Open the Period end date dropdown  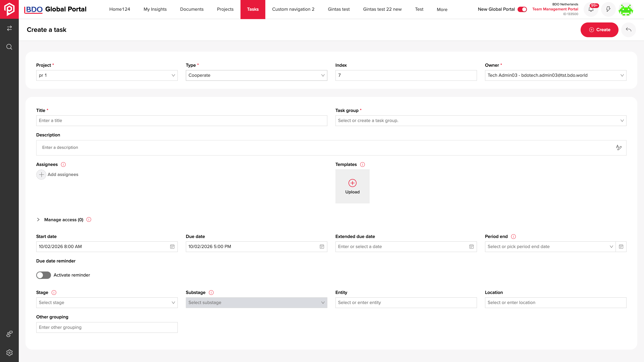pos(550,247)
